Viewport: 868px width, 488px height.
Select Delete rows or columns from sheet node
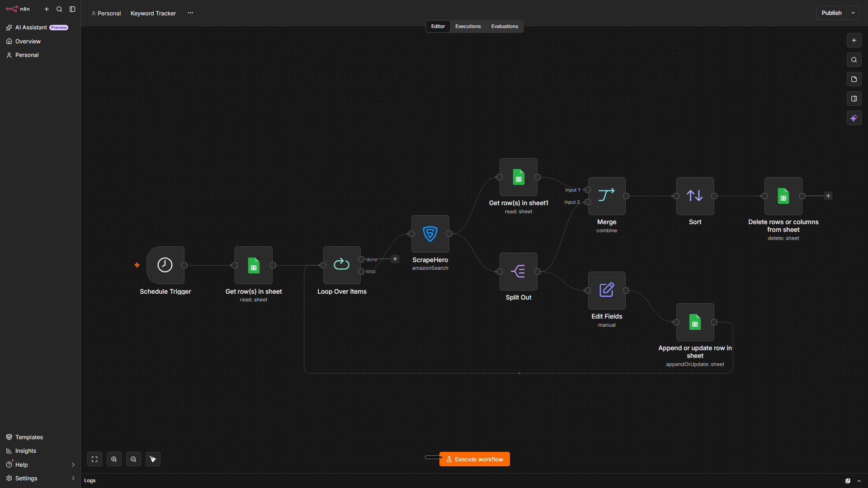click(783, 196)
